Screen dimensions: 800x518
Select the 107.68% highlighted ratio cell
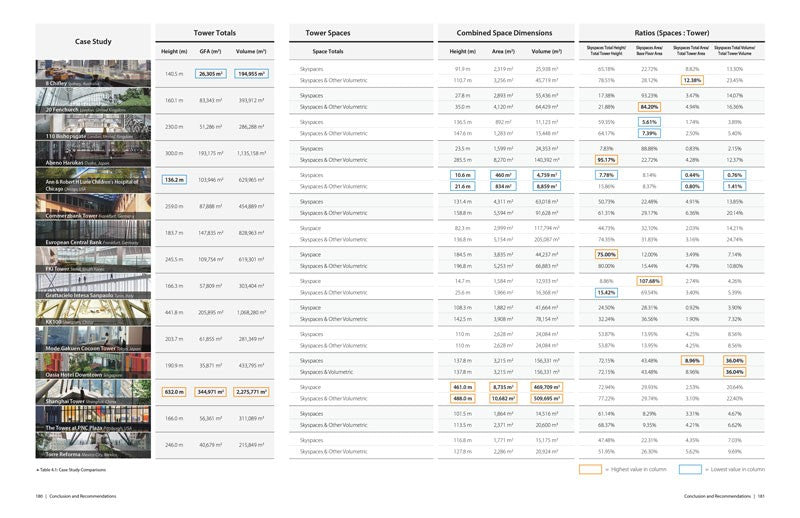(649, 281)
